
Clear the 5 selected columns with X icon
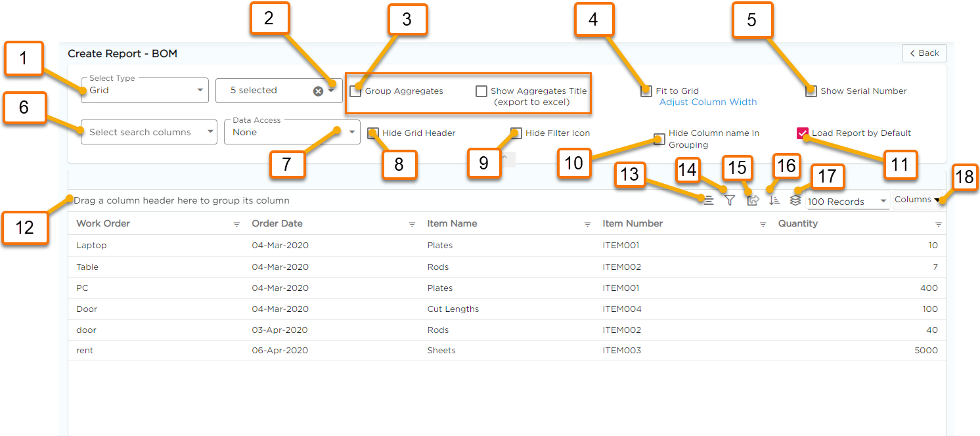(x=318, y=91)
